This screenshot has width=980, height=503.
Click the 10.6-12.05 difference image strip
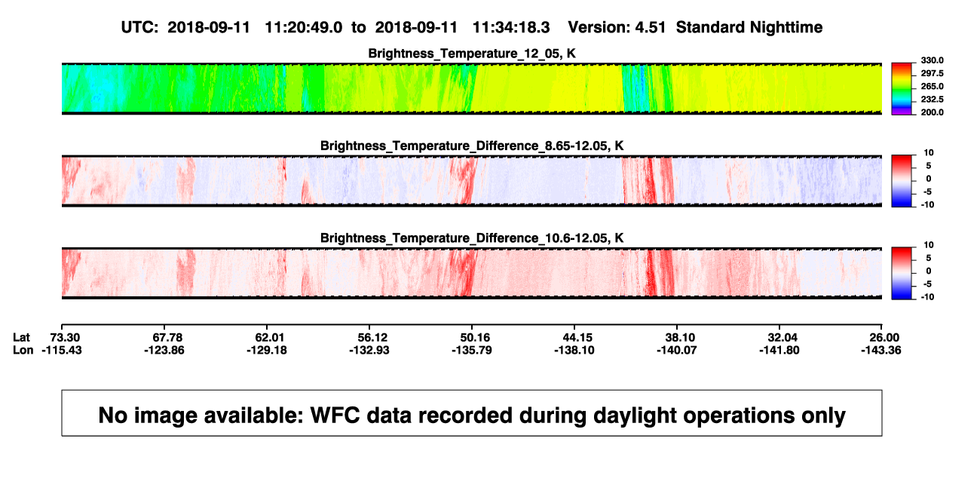pyautogui.click(x=472, y=273)
